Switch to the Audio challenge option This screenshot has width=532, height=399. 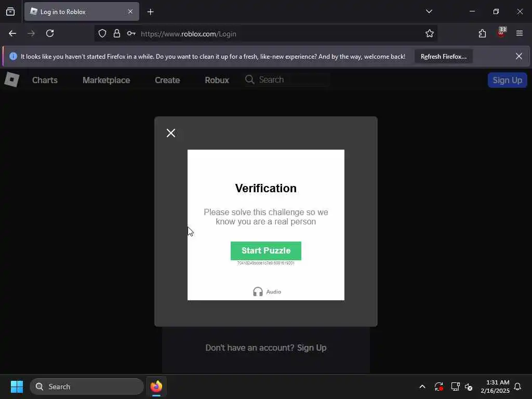(267, 291)
